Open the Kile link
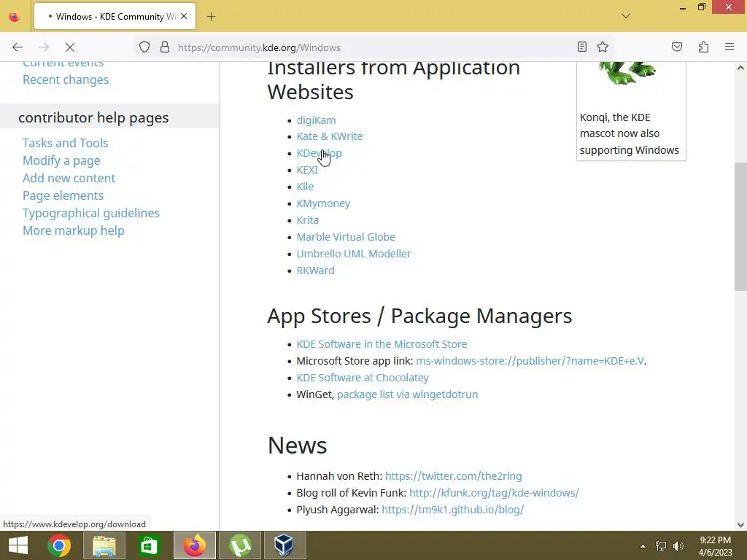 pos(305,187)
